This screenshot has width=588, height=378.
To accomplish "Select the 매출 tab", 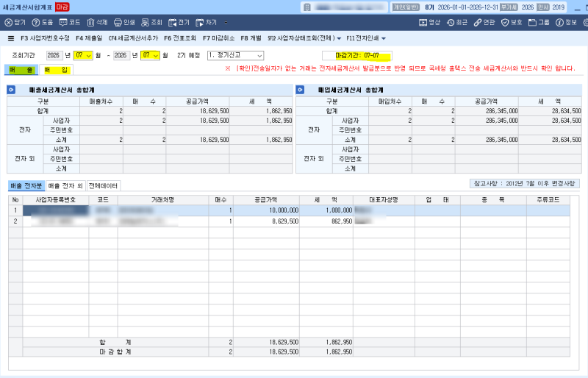I will pyautogui.click(x=21, y=70).
